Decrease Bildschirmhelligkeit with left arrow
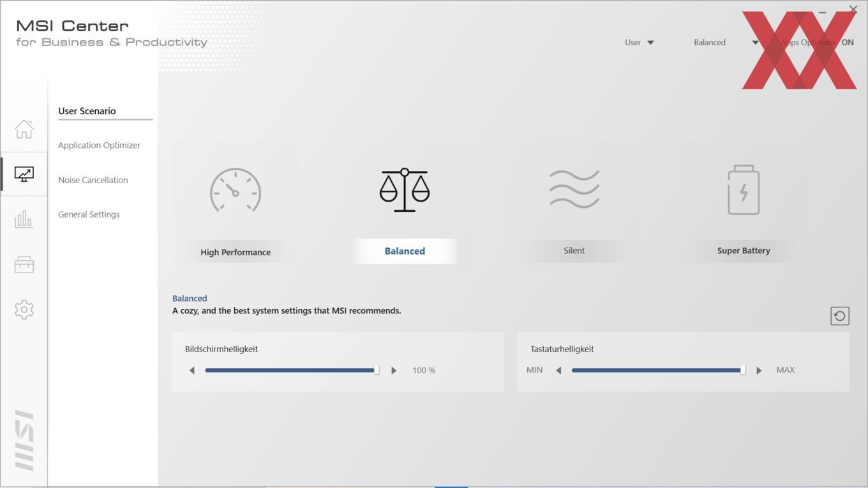Screen dimensions: 868x488 pos(191,371)
